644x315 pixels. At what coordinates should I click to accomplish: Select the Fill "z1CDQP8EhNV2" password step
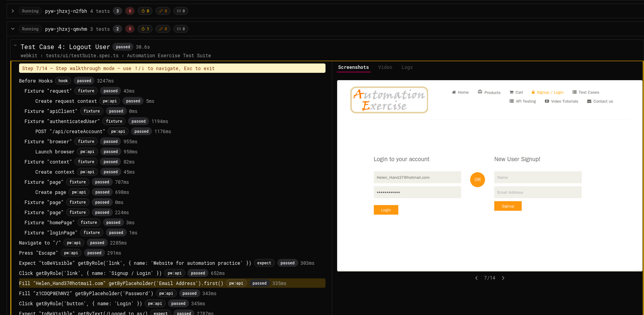click(172, 293)
